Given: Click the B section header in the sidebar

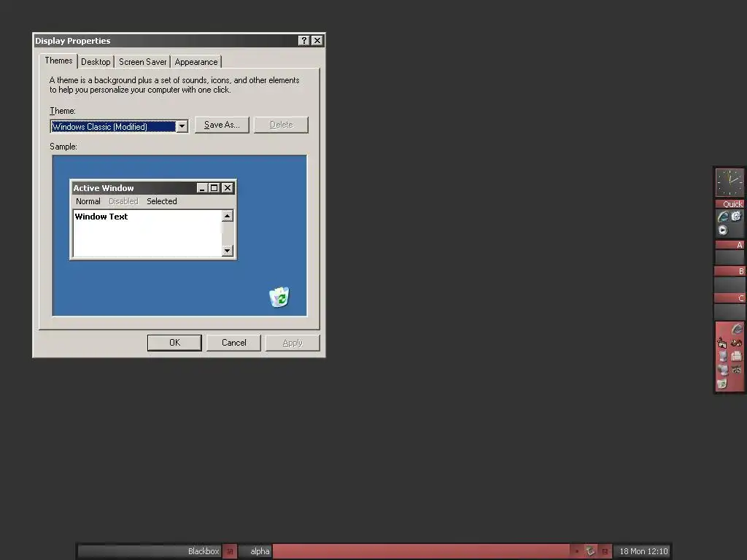Looking at the screenshot, I should 729,271.
